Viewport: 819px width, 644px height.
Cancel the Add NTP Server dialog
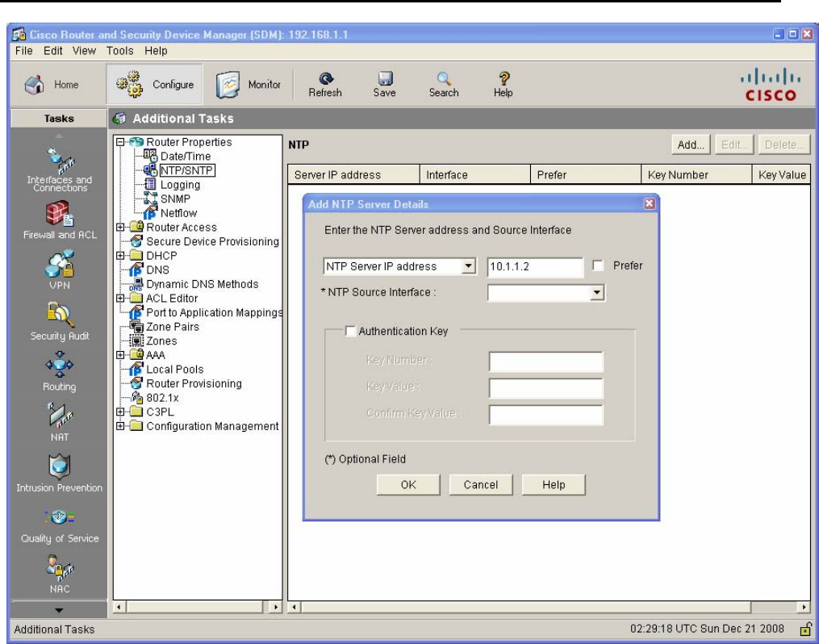coord(481,485)
